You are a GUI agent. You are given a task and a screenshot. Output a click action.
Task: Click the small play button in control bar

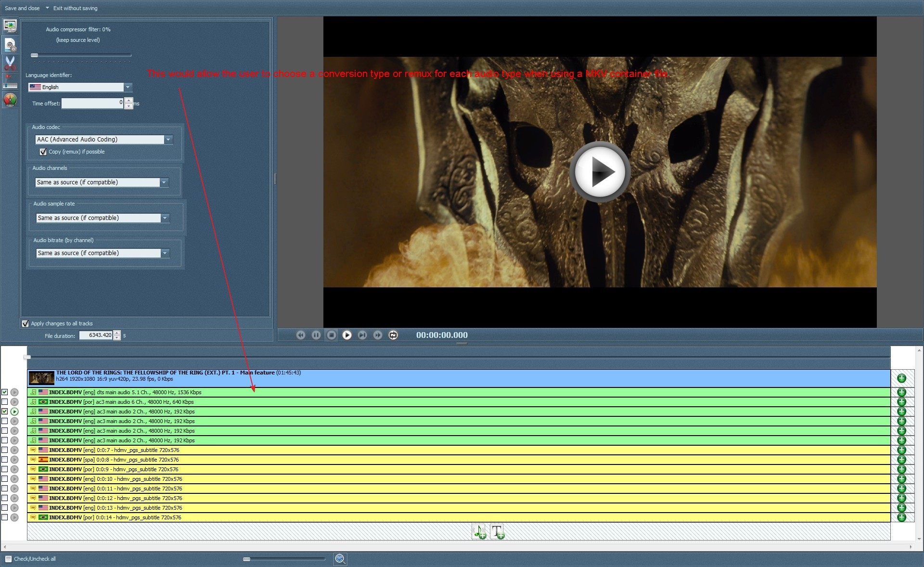tap(347, 335)
